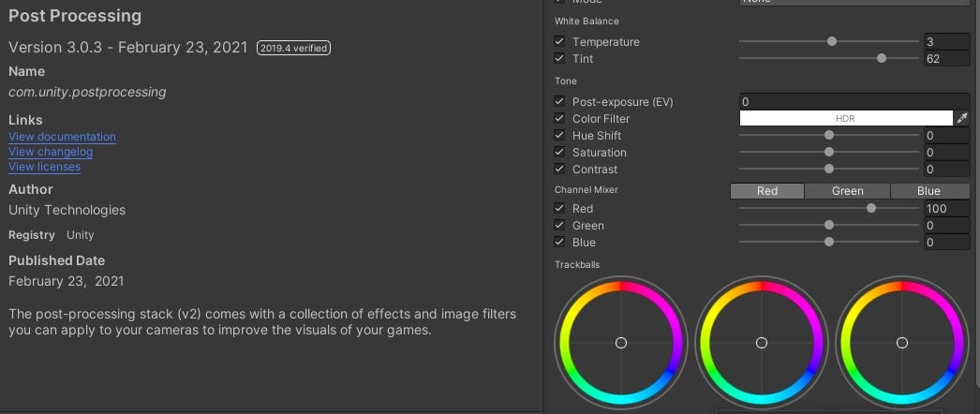The image size is (980, 414).
Task: Click the Unity Technologies author text
Action: [67, 210]
